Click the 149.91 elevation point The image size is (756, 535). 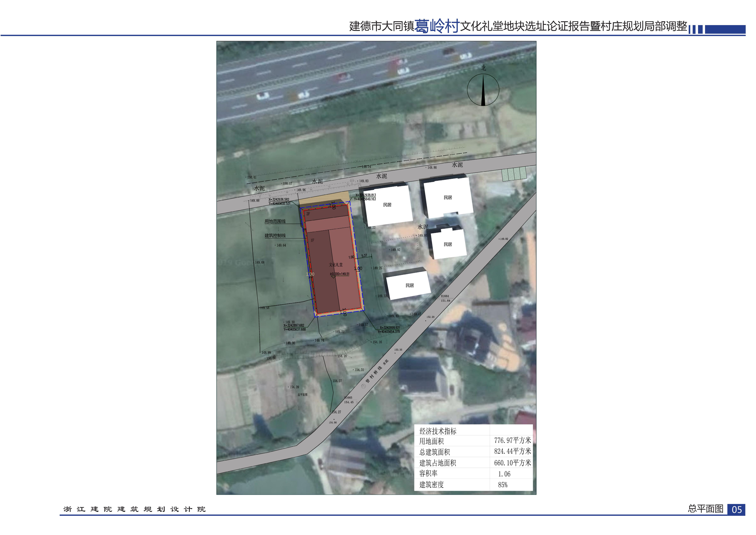pyautogui.click(x=422, y=235)
